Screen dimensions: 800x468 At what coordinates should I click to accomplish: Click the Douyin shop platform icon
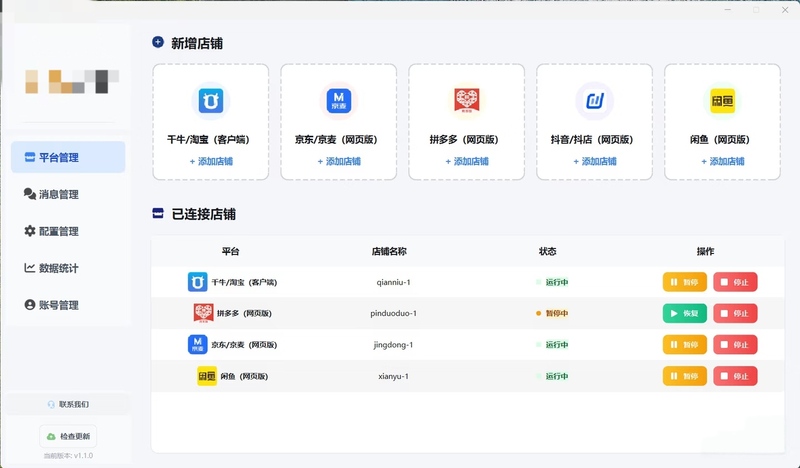[594, 101]
